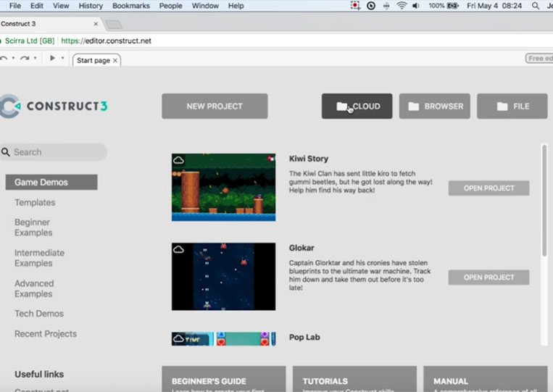Click the Free edition badge
This screenshot has width=553, height=392.
pyautogui.click(x=539, y=59)
